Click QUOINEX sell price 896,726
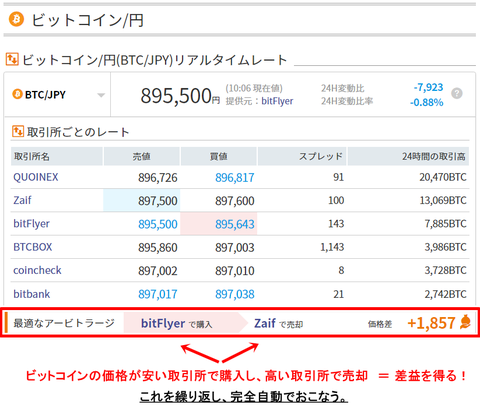This screenshot has width=480, height=408. point(158,178)
